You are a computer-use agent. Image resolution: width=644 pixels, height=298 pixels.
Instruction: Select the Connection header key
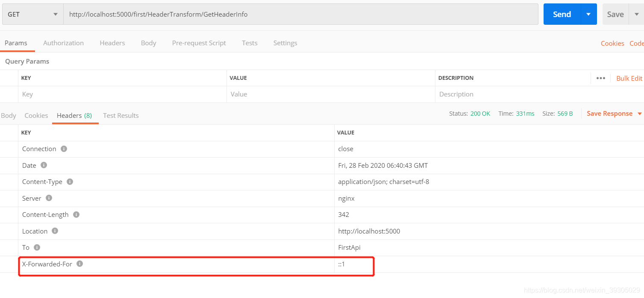tap(39, 149)
